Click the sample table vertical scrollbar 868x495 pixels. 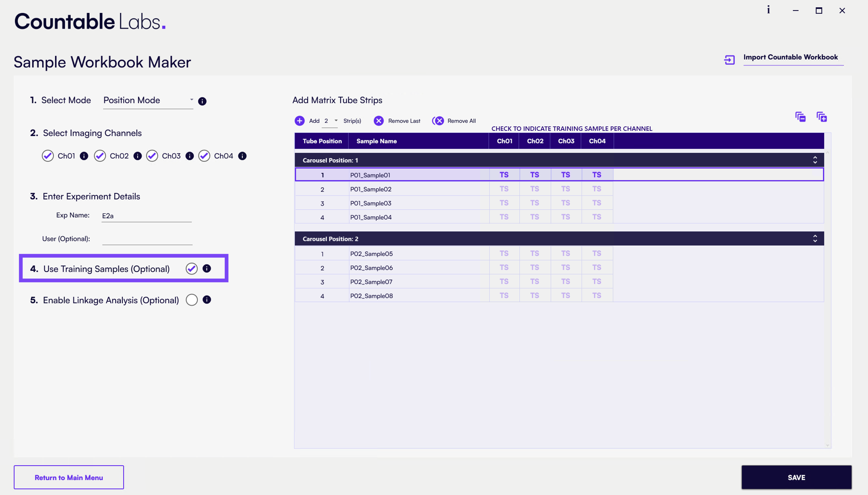tap(827, 299)
